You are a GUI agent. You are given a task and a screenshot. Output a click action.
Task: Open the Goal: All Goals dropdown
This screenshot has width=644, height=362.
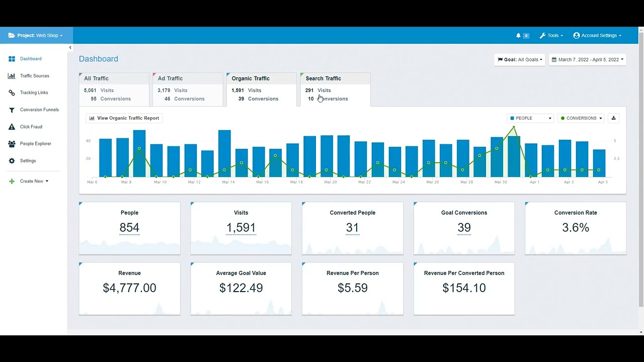[x=520, y=59]
